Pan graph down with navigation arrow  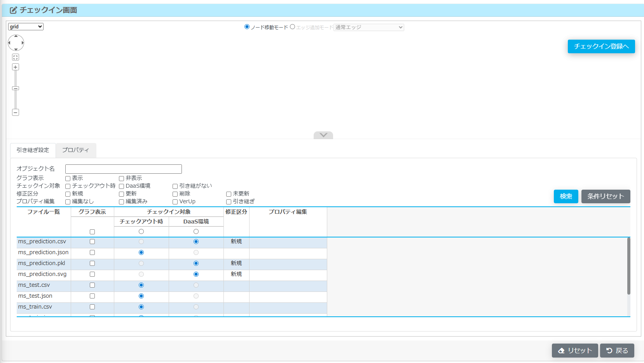(16, 49)
